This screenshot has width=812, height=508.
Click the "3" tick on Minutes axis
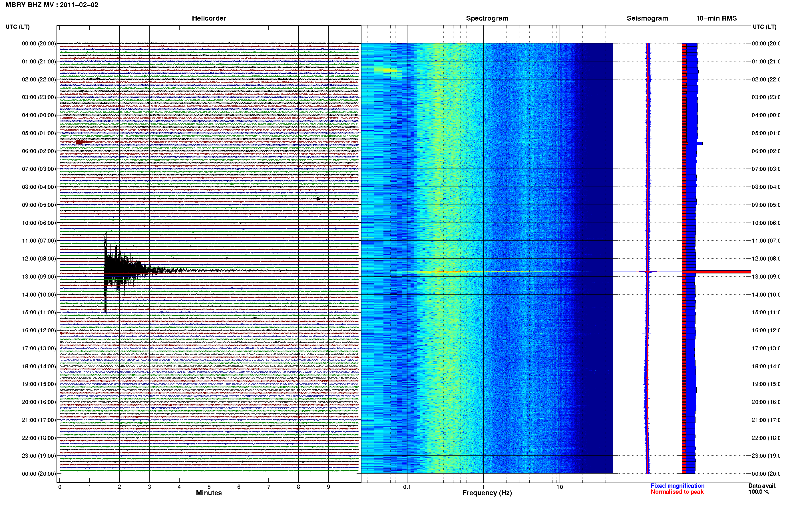[x=149, y=487]
